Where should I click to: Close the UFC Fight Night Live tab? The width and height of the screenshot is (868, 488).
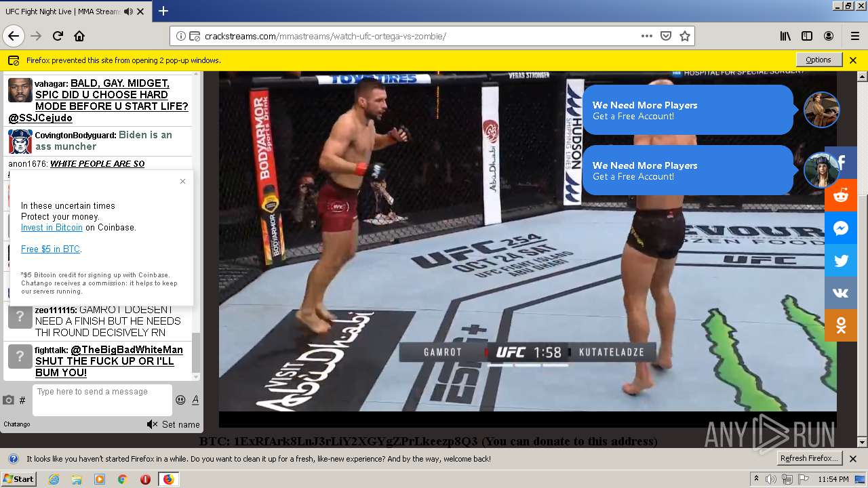click(140, 12)
